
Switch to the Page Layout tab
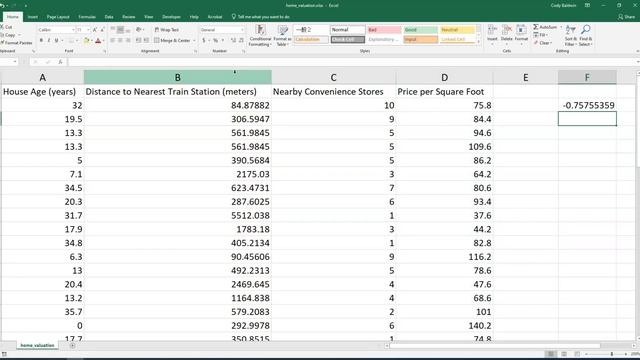click(x=58, y=17)
